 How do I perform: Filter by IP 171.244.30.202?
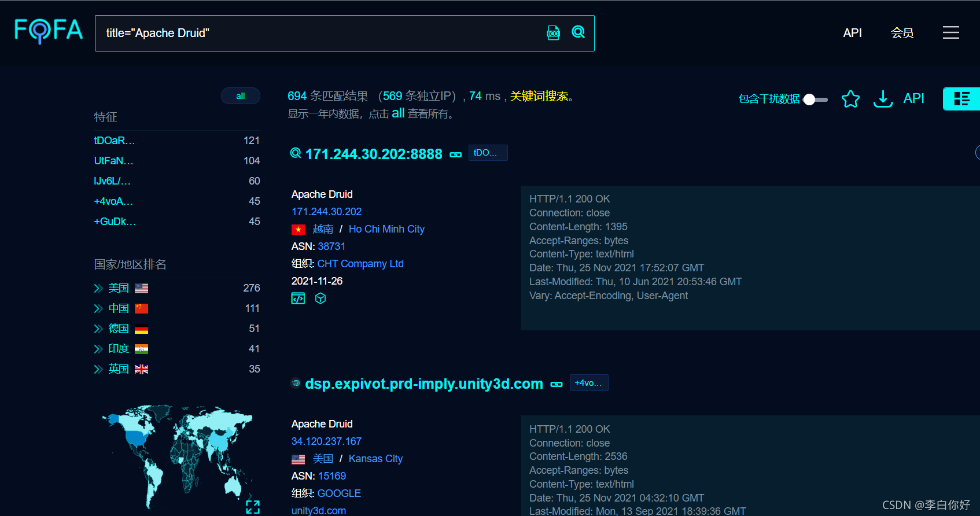tap(326, 212)
